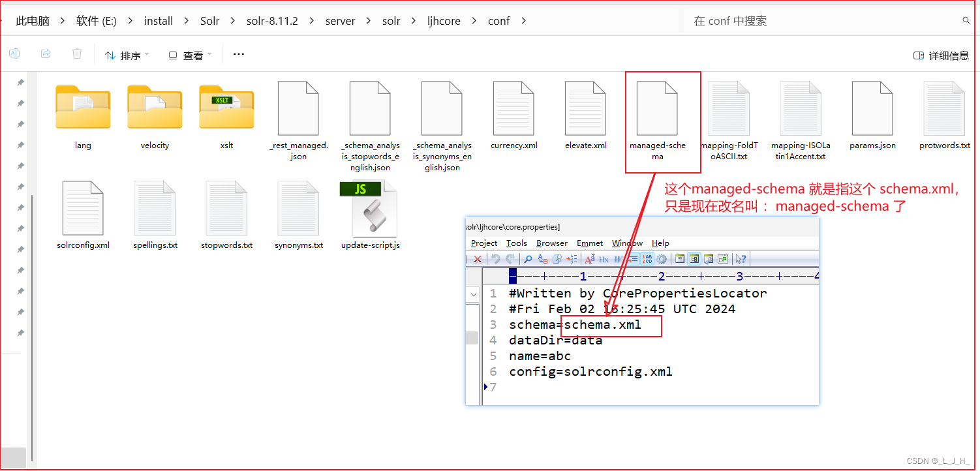
Task: Open the Window menu in editor
Action: point(627,243)
